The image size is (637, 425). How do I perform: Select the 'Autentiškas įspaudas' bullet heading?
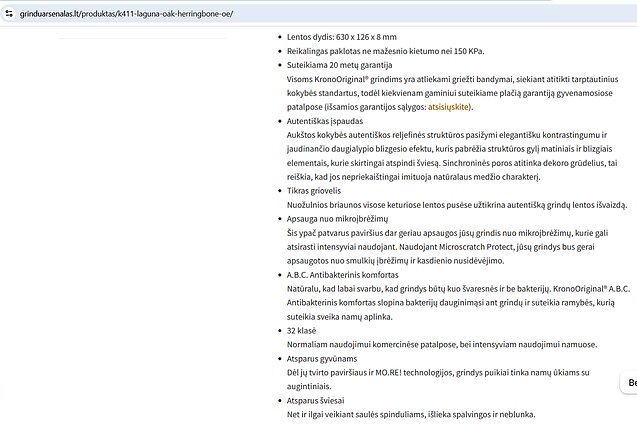[x=325, y=121]
